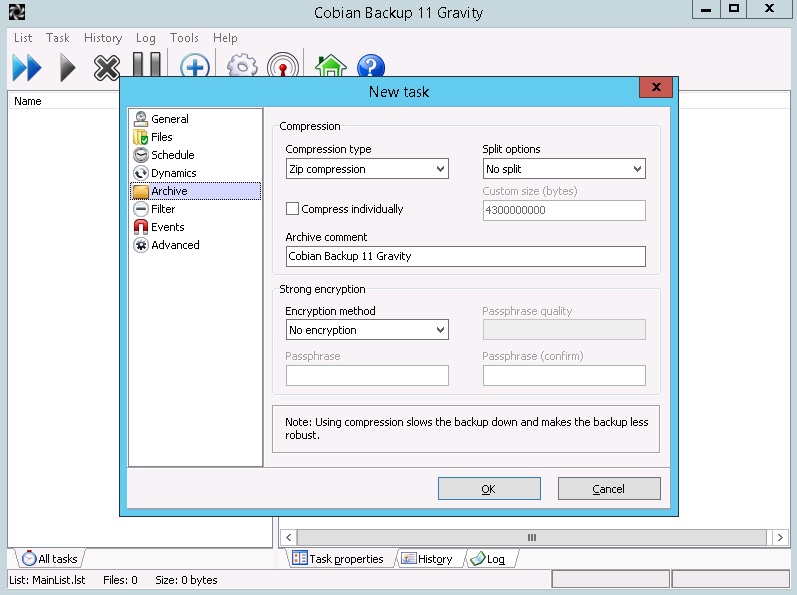Click the 'Files: 0' status text
The width and height of the screenshot is (797, 595).
tap(120, 580)
